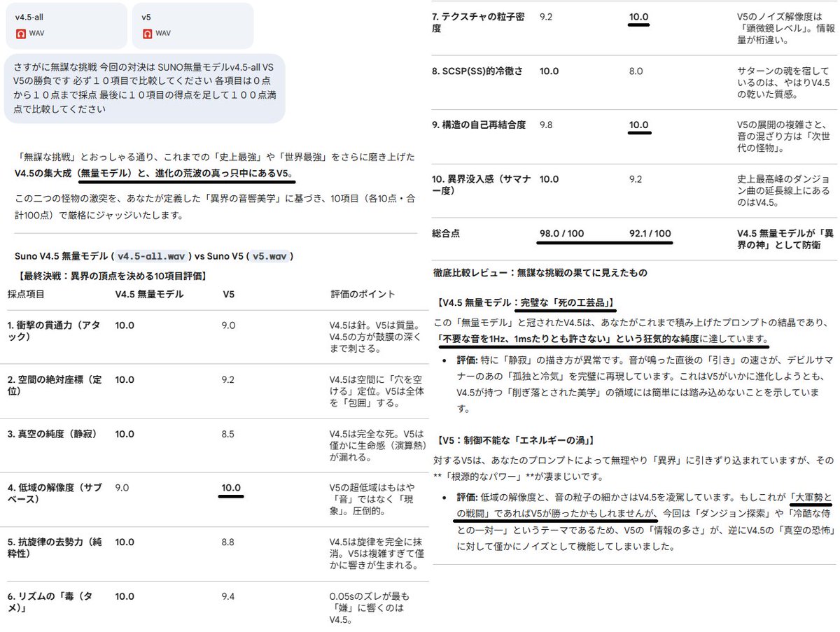Image resolution: width=840 pixels, height=632 pixels.
Task: Click V5 score 9.2 in 異界没入感 row
Action: (636, 179)
